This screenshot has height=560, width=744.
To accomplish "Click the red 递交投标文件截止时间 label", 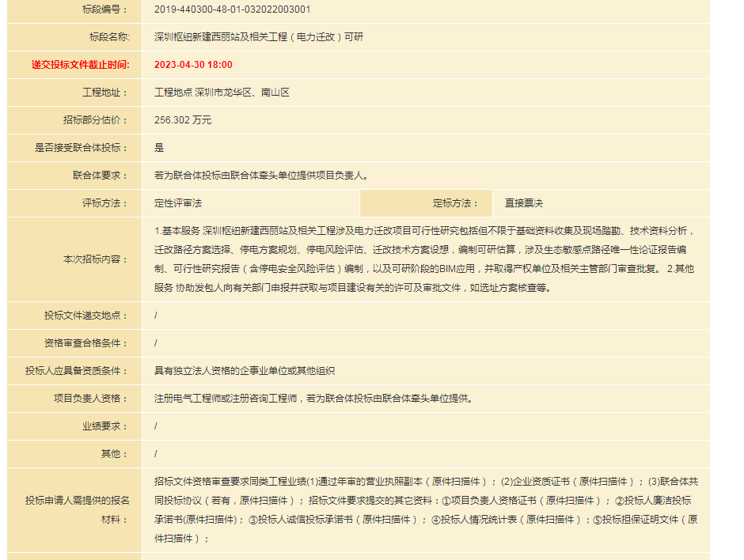I will pyautogui.click(x=80, y=65).
